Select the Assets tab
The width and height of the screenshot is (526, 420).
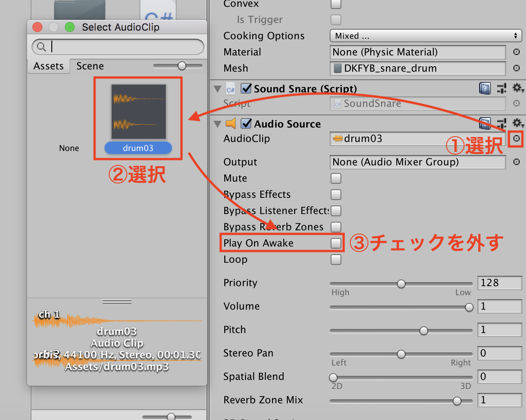(x=48, y=66)
